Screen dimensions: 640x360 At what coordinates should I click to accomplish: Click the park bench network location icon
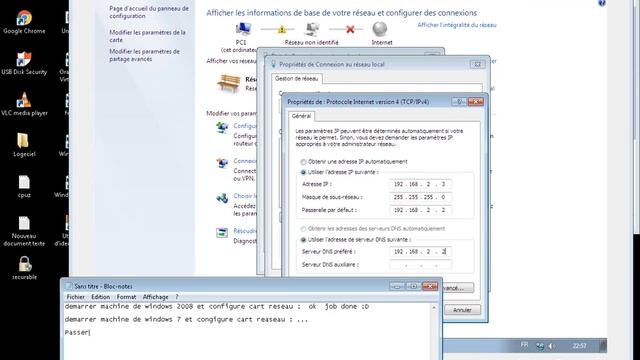coord(229,83)
